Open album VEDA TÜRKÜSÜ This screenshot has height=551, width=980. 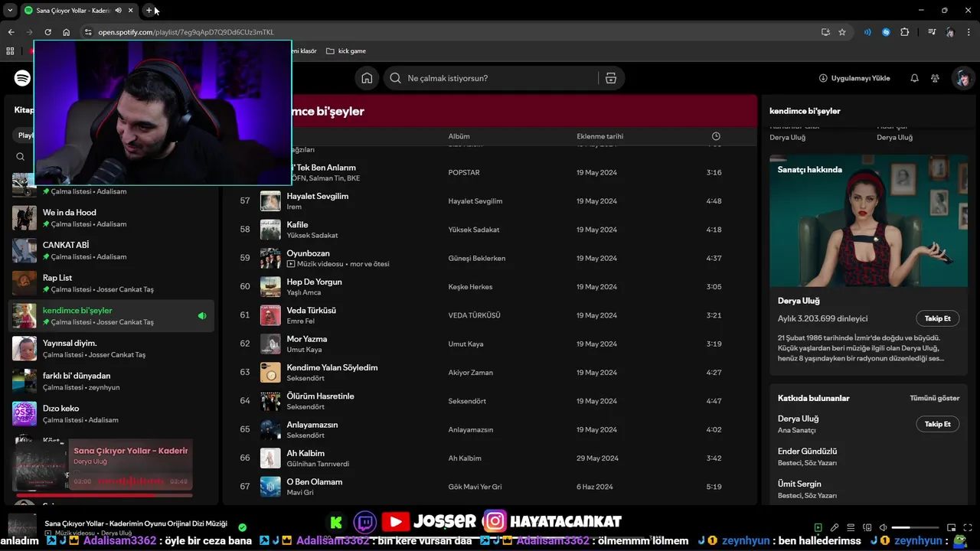click(474, 315)
